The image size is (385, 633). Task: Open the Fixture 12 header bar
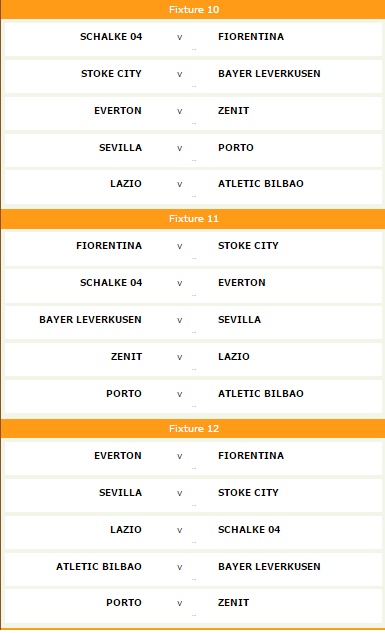(x=193, y=428)
